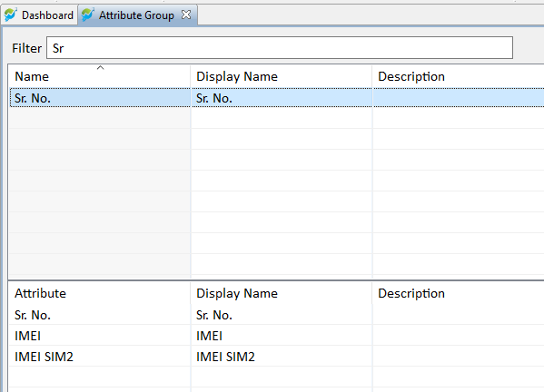Click the Dashboard tab icon

[x=10, y=15]
